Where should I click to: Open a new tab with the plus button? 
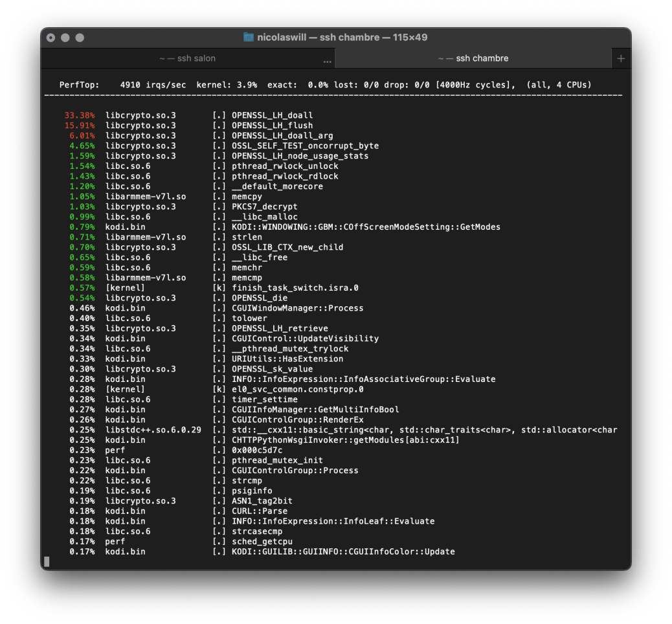point(620,58)
